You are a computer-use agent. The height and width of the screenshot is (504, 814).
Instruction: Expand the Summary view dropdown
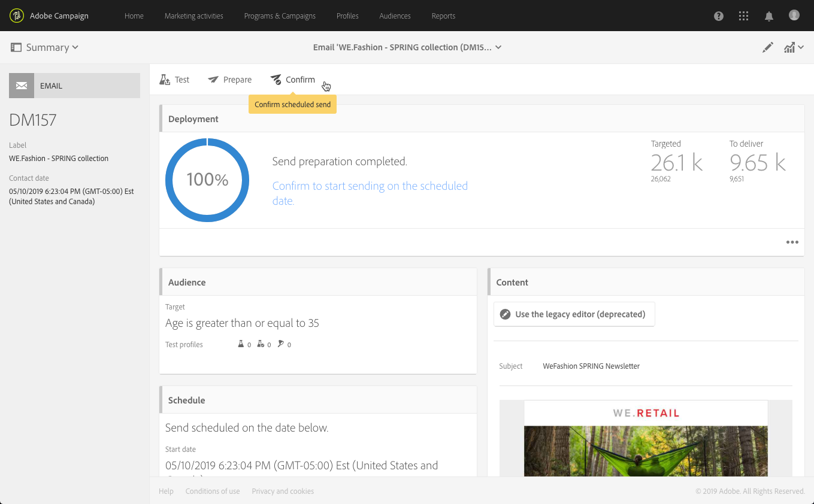coord(45,47)
